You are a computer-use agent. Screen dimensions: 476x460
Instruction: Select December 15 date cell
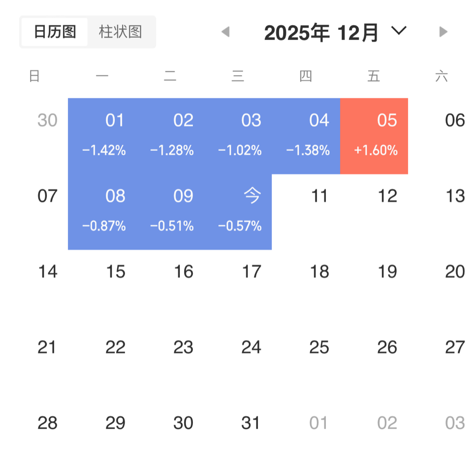[x=115, y=272]
